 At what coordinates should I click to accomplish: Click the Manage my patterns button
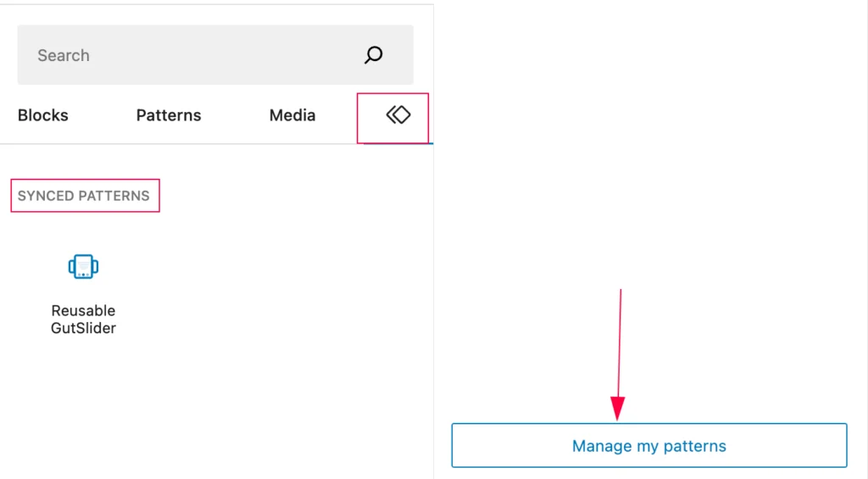point(648,446)
